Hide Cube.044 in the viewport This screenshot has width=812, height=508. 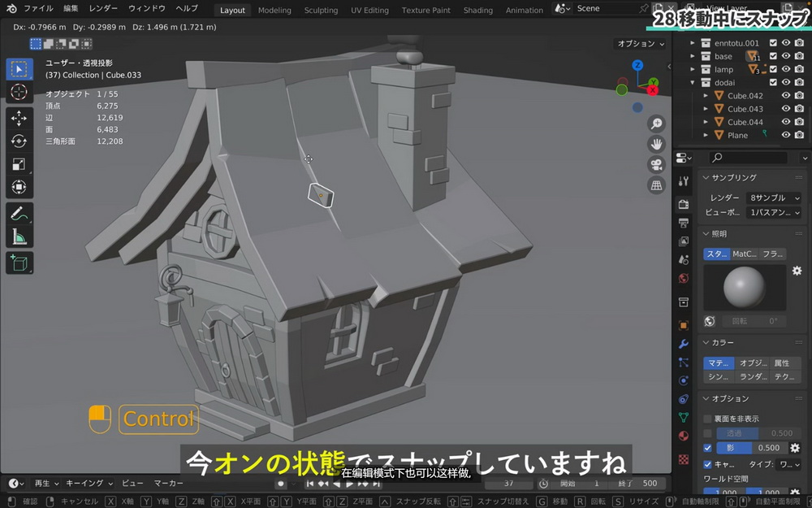(x=786, y=122)
